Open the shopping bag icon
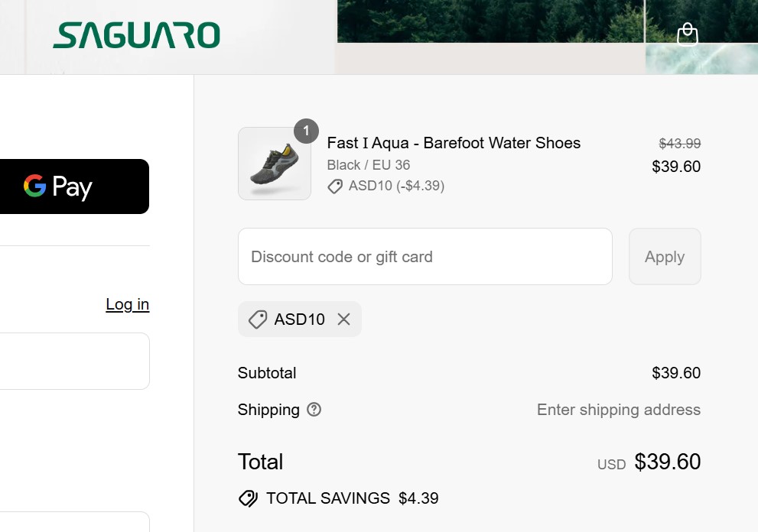This screenshot has height=532, width=758. tap(687, 34)
